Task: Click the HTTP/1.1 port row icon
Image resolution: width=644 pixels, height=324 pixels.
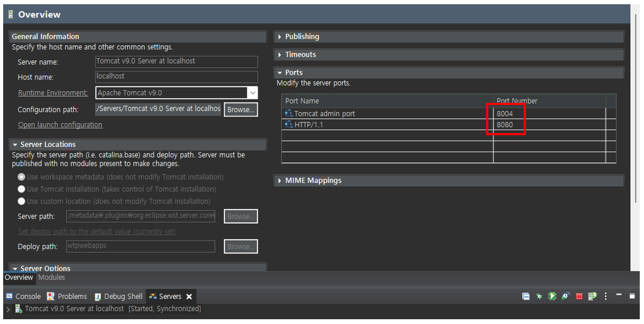Action: tap(289, 125)
